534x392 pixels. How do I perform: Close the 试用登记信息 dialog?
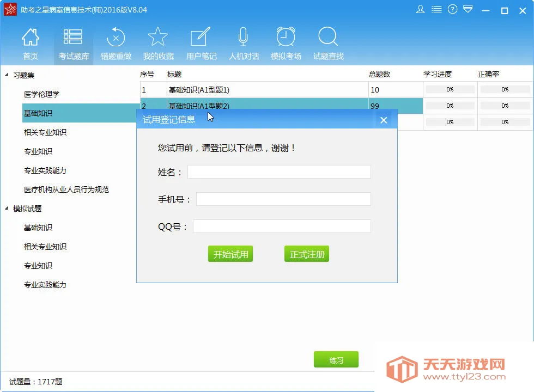(384, 120)
